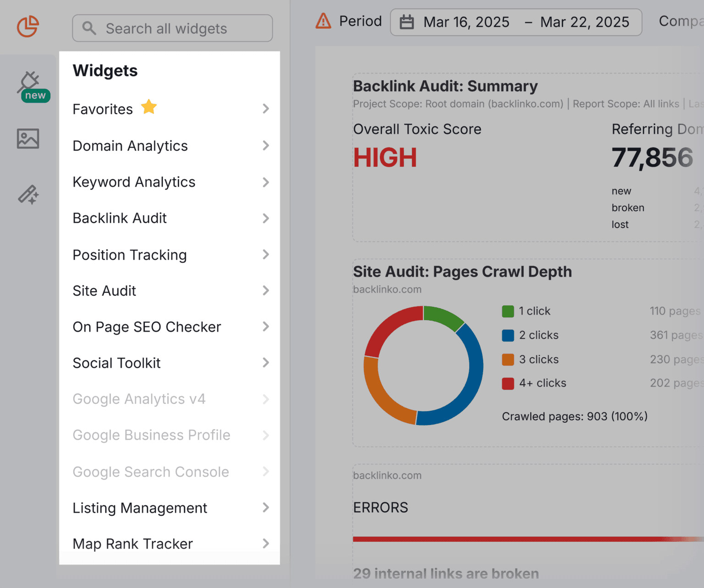Click the Mar 22, 2025 end date

tap(584, 22)
